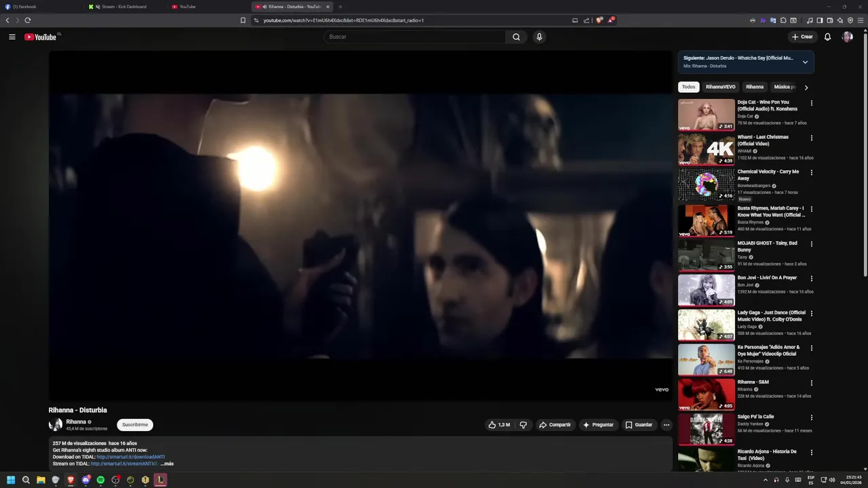The width and height of the screenshot is (868, 488).
Task: Dislike the Disturbia video
Action: [523, 425]
